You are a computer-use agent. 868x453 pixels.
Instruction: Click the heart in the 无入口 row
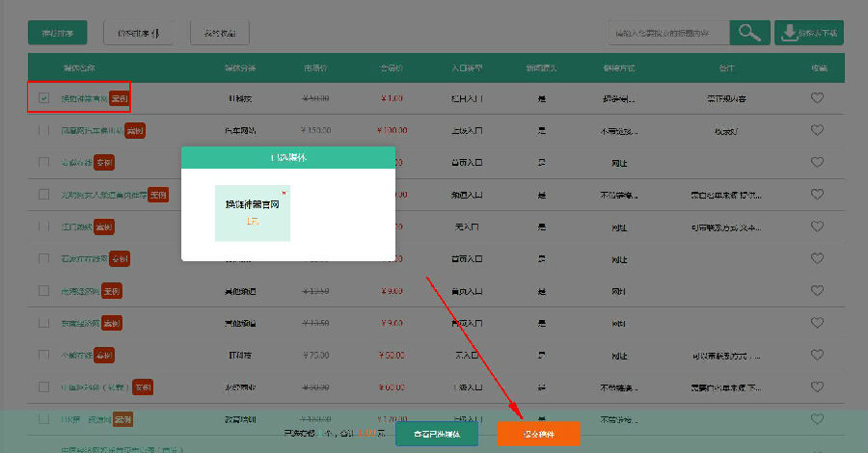coord(817,226)
